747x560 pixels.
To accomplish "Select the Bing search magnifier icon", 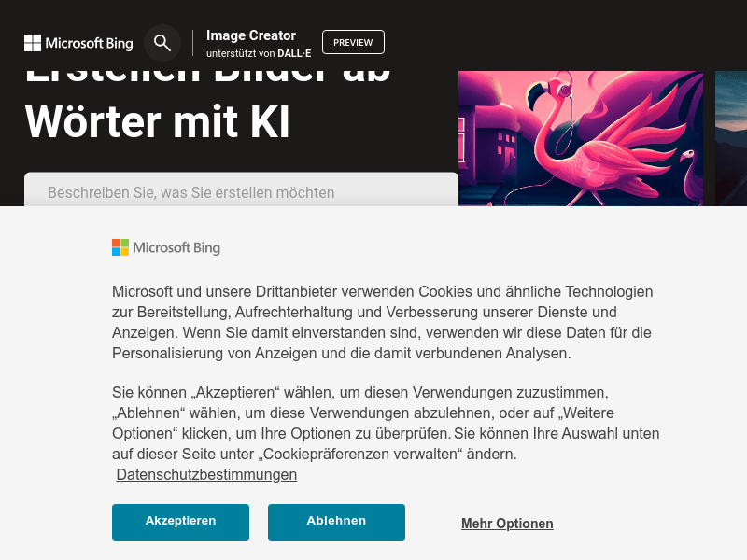I will [x=162, y=42].
